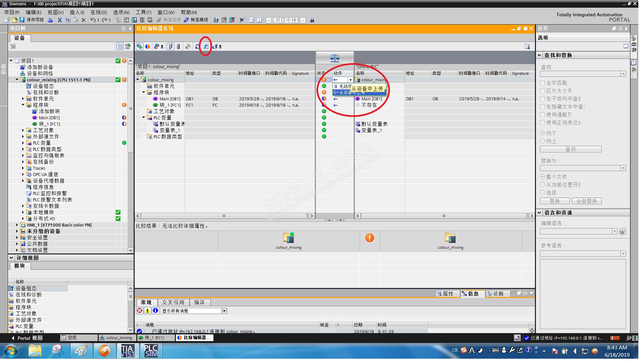The height and width of the screenshot is (364, 641).
Task: Switch to the 交叉引用 tab
Action: (173, 302)
